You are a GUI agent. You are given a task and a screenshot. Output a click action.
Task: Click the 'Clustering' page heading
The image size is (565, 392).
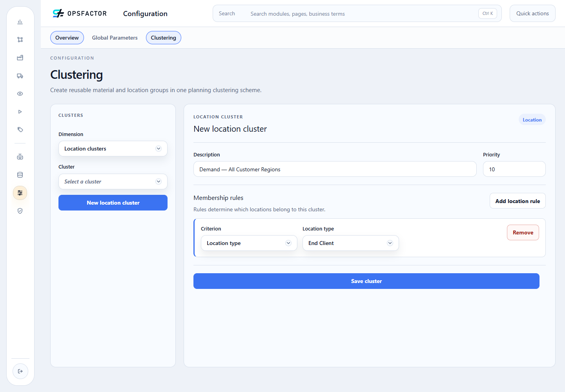(77, 74)
